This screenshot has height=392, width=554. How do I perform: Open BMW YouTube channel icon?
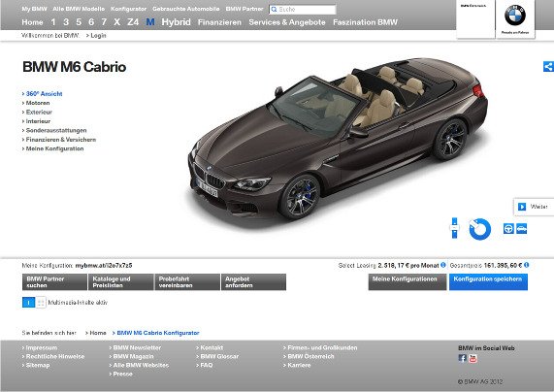[473, 358]
